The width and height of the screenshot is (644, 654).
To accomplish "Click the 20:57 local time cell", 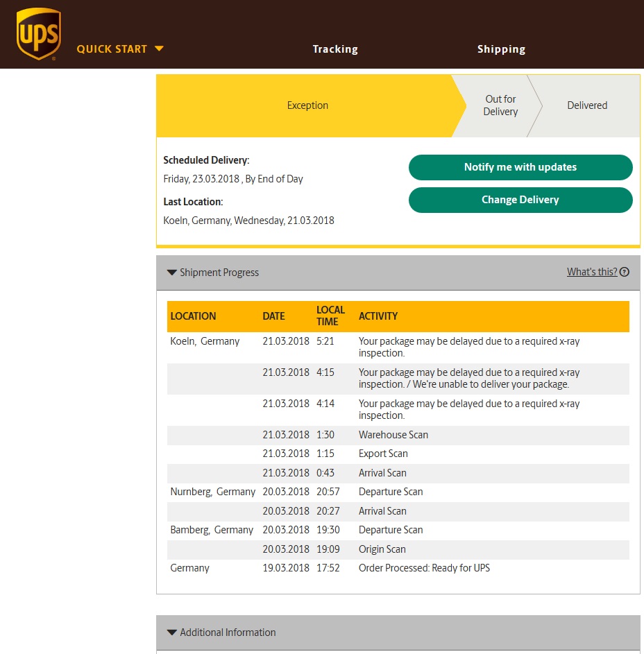I will point(328,492).
